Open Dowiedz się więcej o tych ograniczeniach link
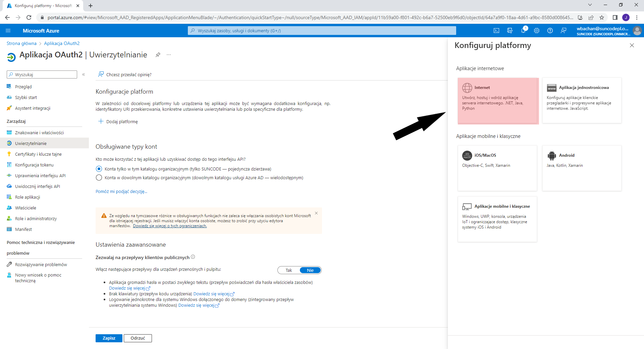The image size is (644, 349). point(170,226)
